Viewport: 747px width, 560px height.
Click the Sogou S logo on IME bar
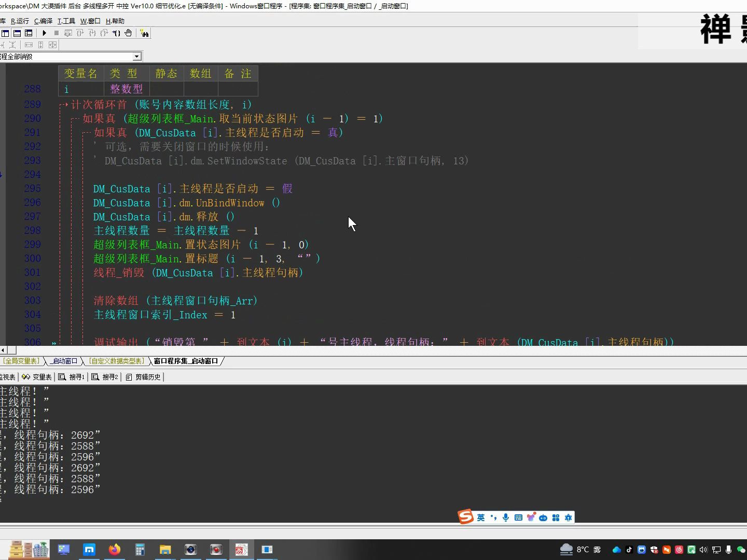click(x=465, y=516)
